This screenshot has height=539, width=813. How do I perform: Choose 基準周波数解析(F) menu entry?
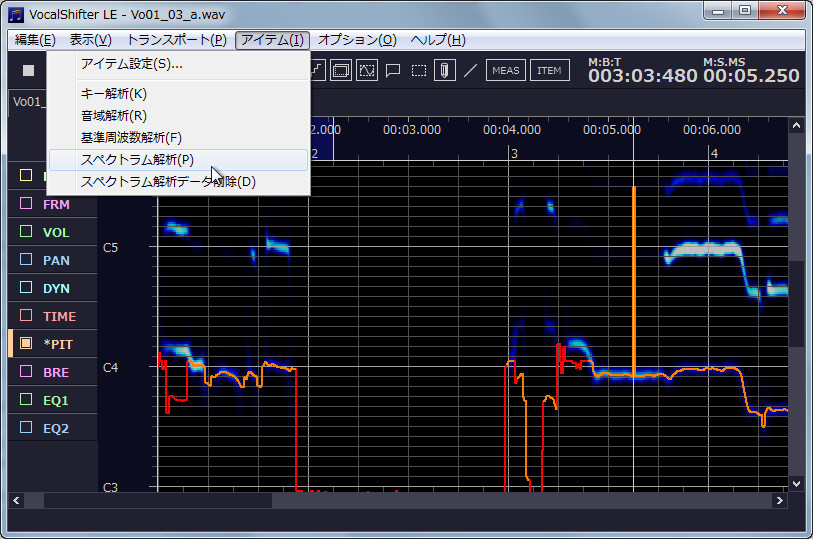pyautogui.click(x=179, y=138)
